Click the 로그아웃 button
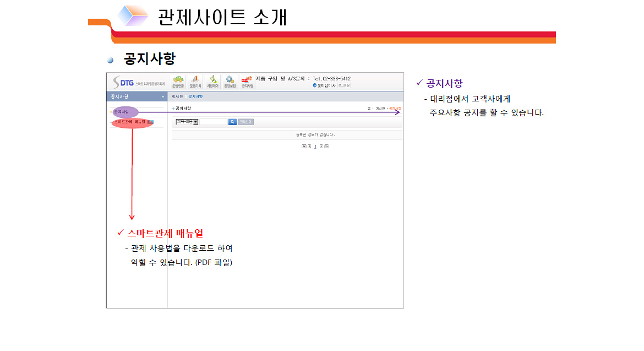 click(344, 85)
